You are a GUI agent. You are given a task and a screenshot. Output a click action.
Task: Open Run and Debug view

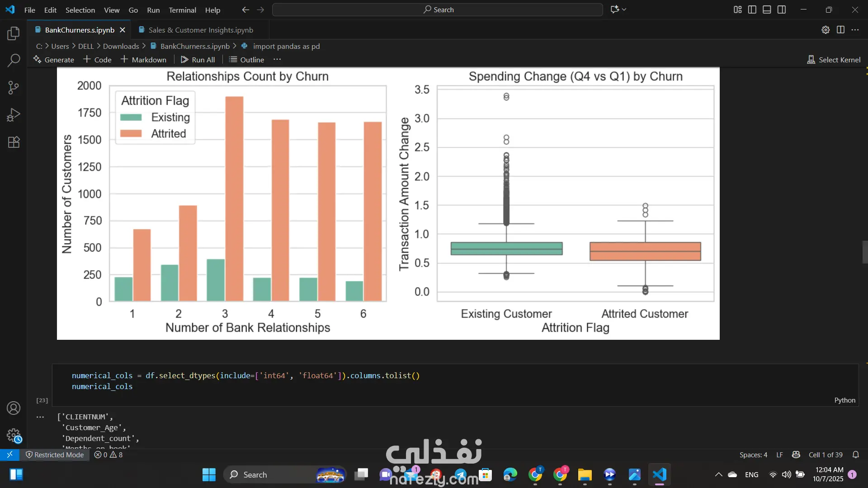14,115
